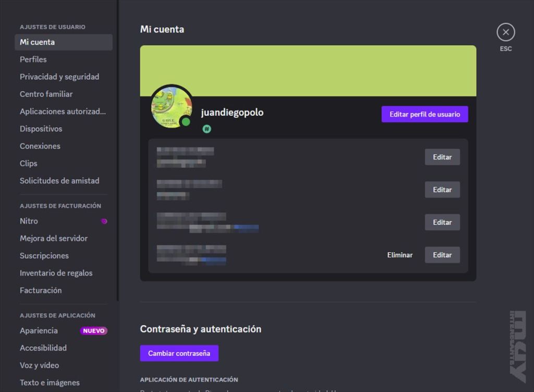Screen dimensions: 534x392
Task: Click the green hashtag badge under username
Action: [207, 129]
